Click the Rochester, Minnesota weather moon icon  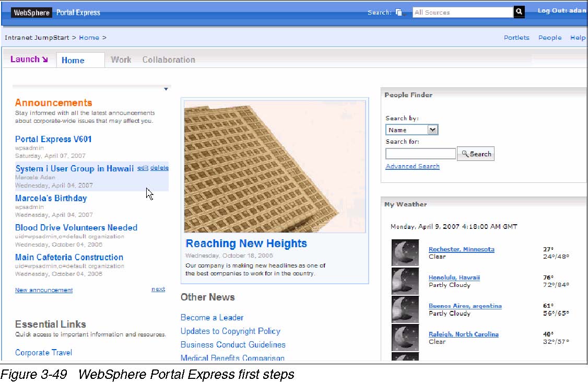click(405, 252)
